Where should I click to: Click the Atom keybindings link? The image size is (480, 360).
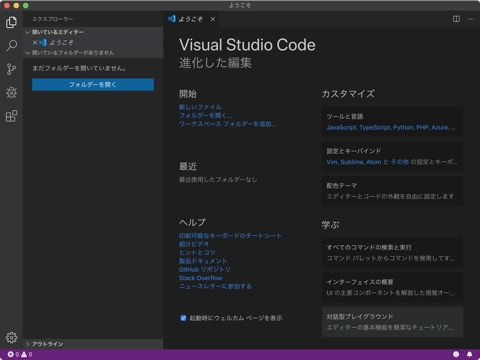click(x=374, y=162)
